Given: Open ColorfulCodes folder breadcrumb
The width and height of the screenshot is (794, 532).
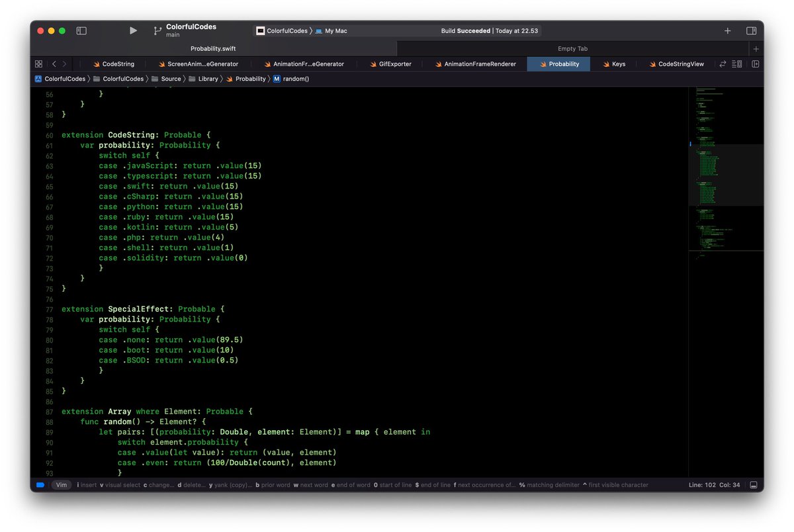Looking at the screenshot, I should click(x=118, y=79).
